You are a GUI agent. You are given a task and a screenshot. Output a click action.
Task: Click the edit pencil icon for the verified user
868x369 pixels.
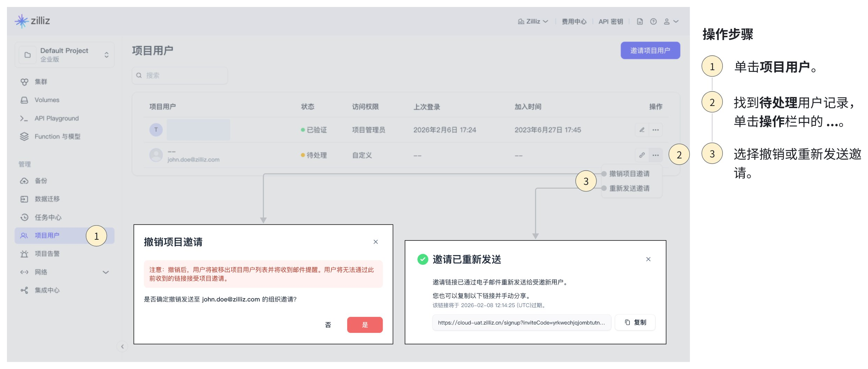tap(642, 130)
